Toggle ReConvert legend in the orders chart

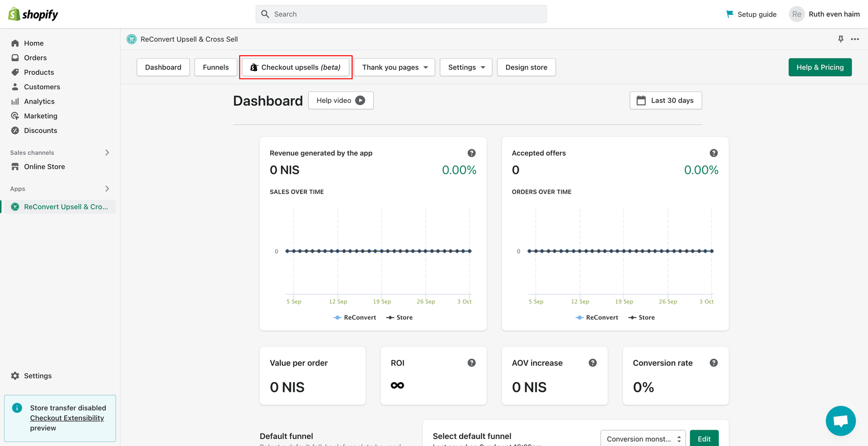(x=597, y=318)
